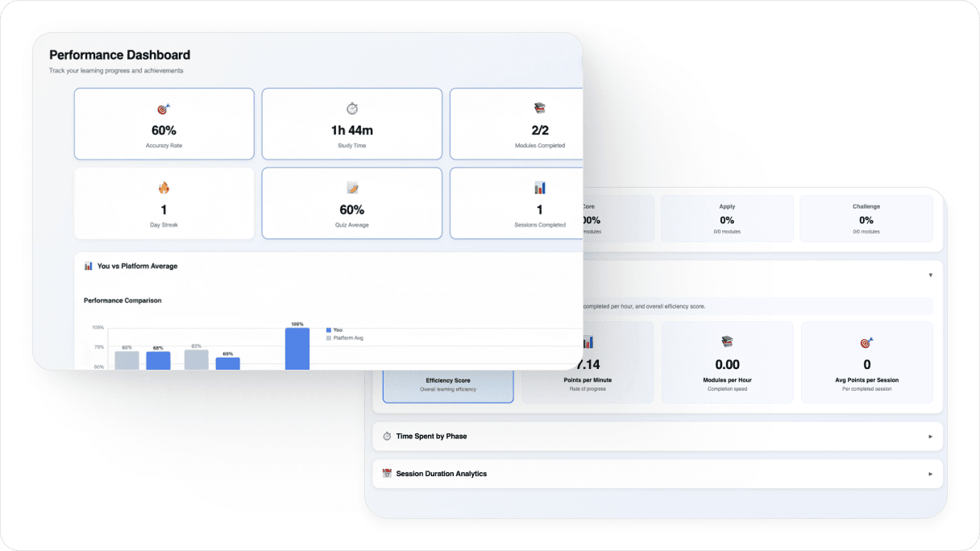The image size is (980, 551).
Task: Select the Efficiency Score card
Action: pos(448,387)
